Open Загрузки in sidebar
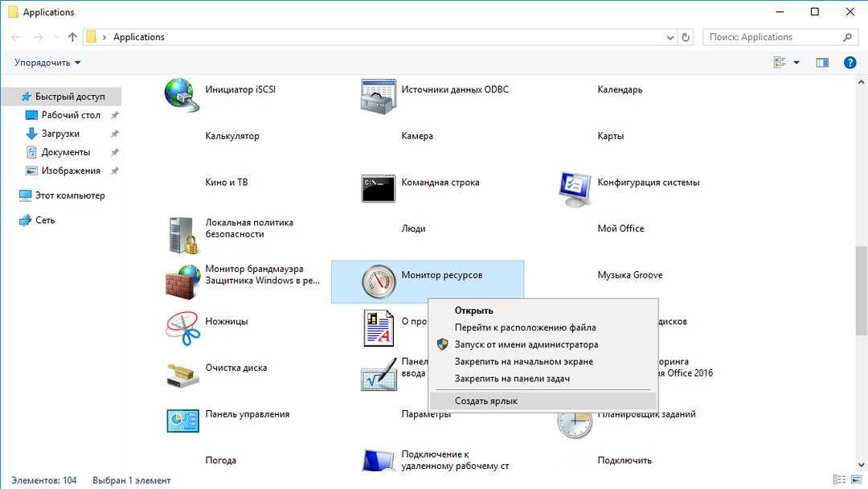The image size is (868, 489). (59, 134)
